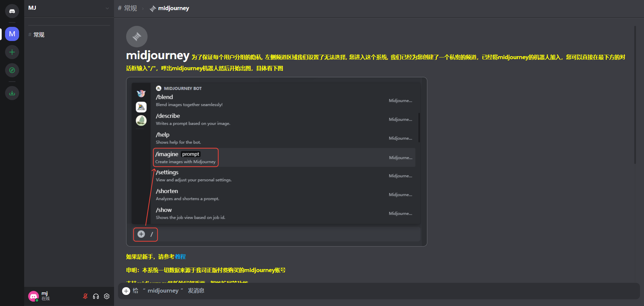Expand the MJ server dropdown menu
Screen dimensions: 644x306
107,8
